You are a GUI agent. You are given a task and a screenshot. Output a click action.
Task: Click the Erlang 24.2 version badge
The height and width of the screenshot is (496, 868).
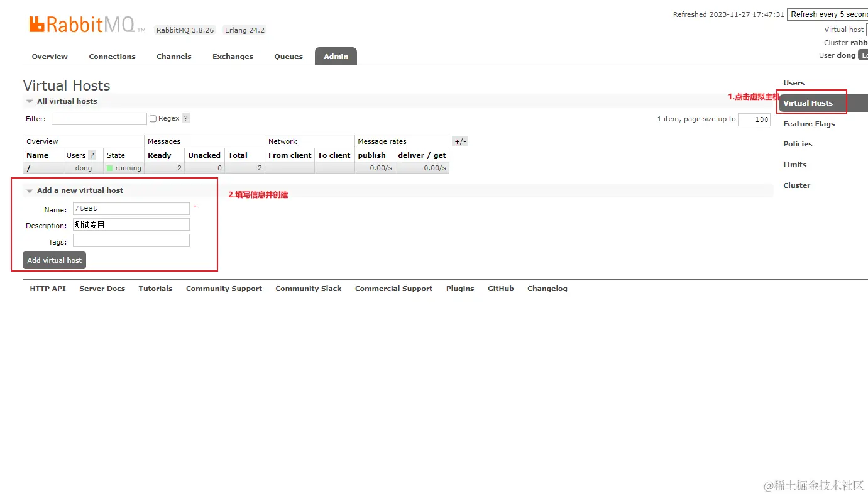244,30
